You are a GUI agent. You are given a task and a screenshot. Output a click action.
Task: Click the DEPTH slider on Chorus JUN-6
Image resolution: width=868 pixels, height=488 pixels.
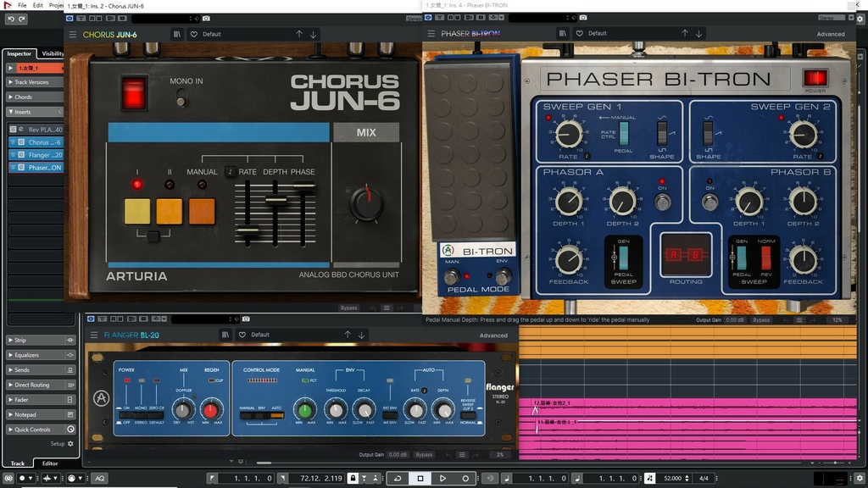point(275,200)
